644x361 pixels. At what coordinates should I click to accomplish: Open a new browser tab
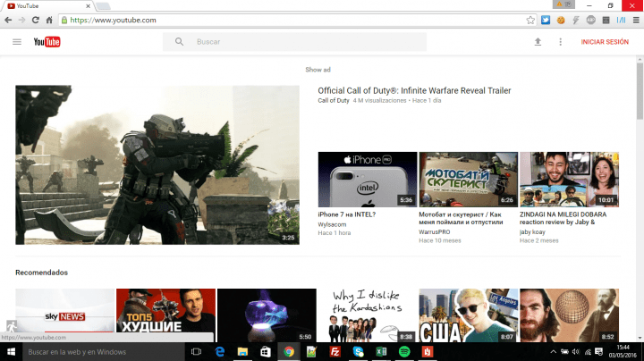pyautogui.click(x=103, y=6)
